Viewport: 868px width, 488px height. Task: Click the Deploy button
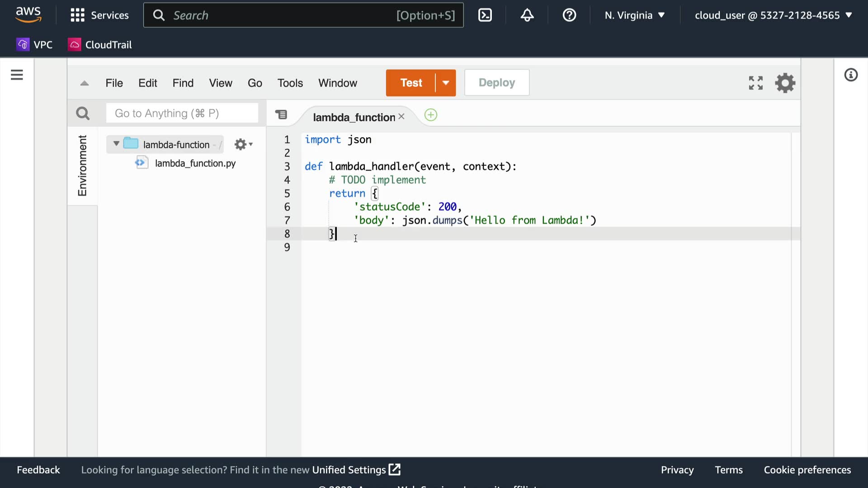click(x=496, y=83)
